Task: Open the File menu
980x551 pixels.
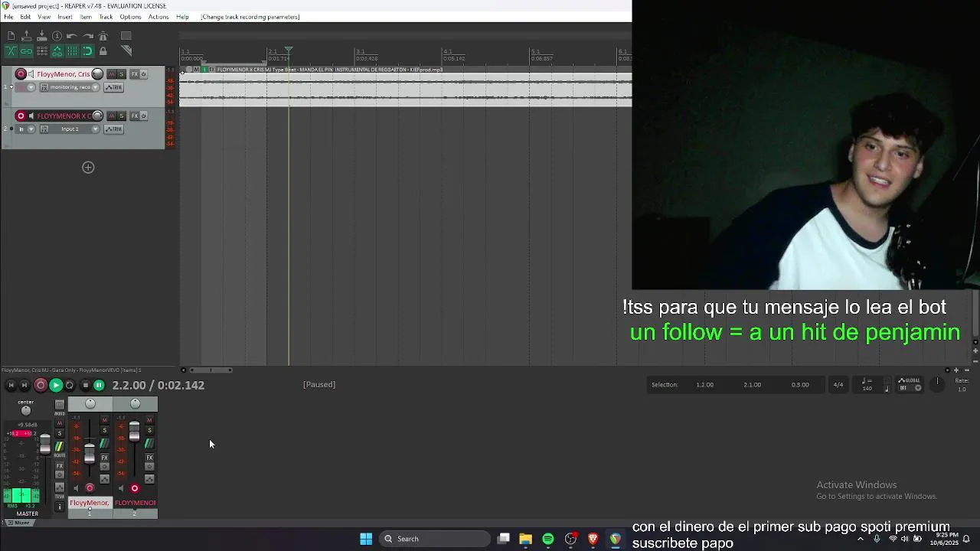Action: [8, 17]
